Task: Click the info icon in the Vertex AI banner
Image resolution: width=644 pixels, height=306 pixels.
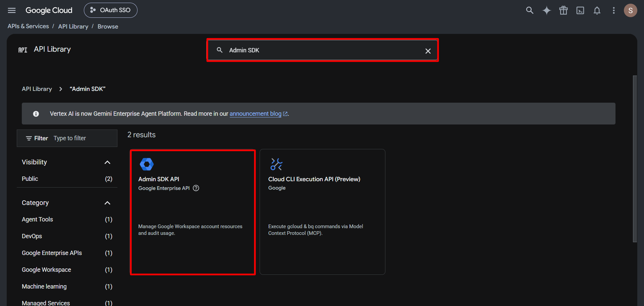Action: (x=36, y=114)
